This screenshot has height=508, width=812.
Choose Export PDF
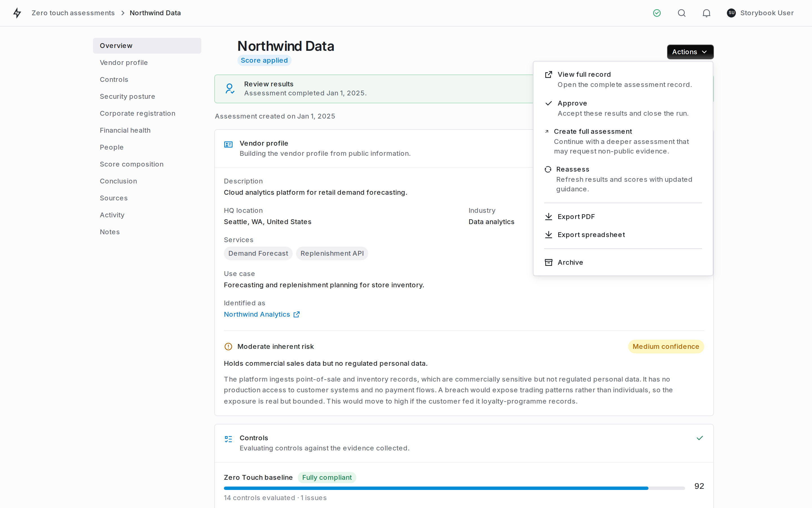623,217
